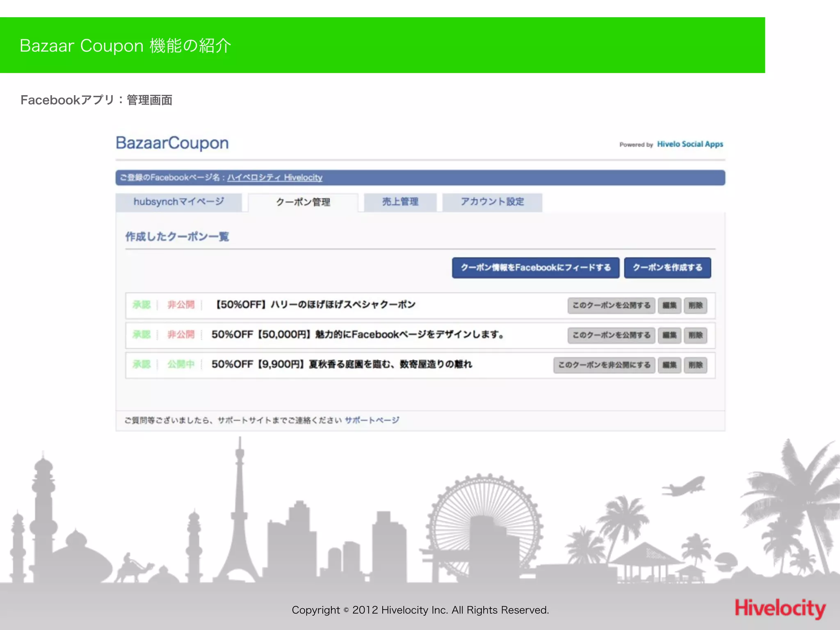Edit the 50,000円 Facebookページ coupon
Screen dimensions: 840x630
tap(669, 336)
